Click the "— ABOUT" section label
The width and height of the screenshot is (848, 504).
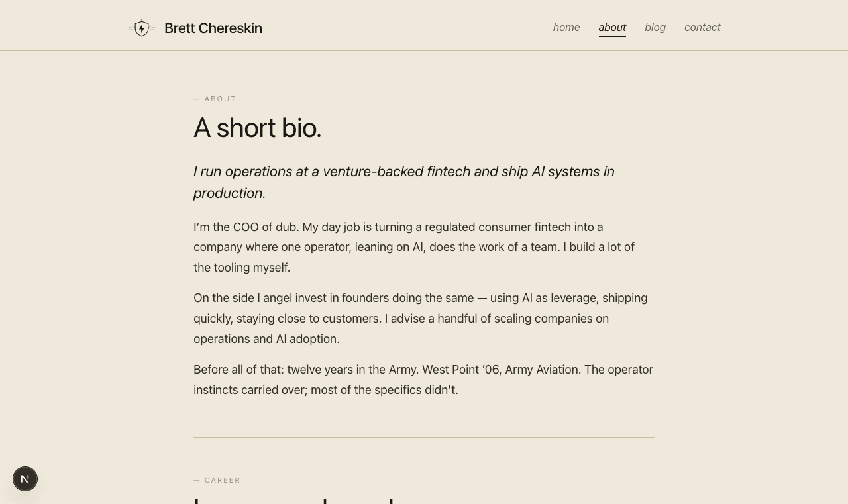pyautogui.click(x=215, y=98)
